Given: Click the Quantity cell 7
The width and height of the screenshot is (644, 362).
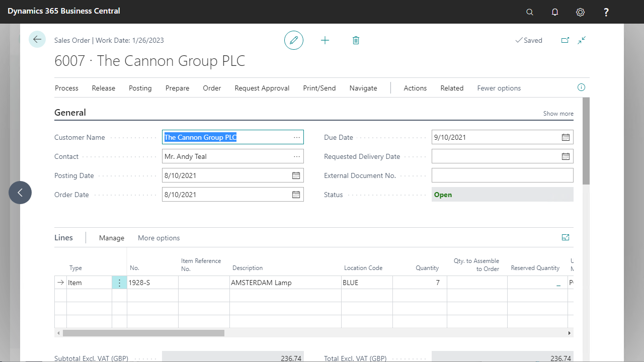Looking at the screenshot, I should 420,283.
